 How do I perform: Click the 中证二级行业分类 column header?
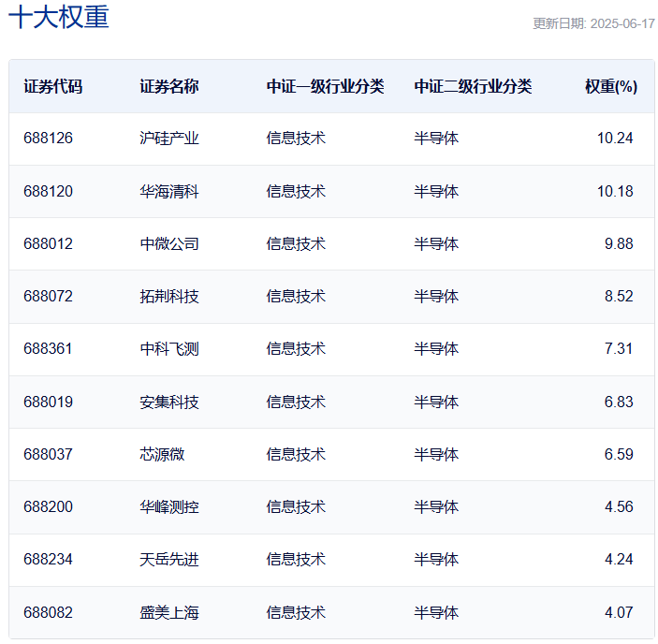[x=473, y=86]
